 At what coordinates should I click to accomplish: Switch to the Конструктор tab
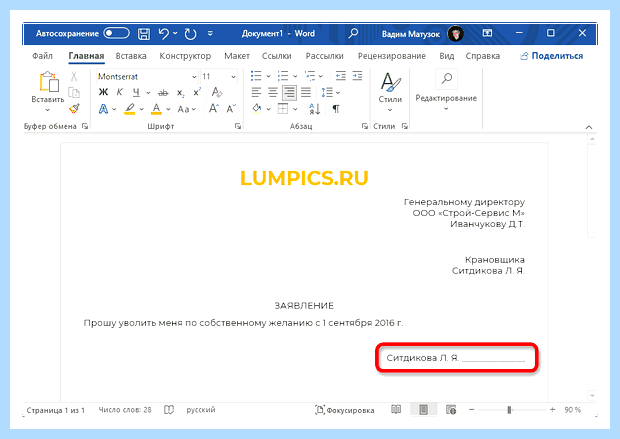pyautogui.click(x=185, y=56)
